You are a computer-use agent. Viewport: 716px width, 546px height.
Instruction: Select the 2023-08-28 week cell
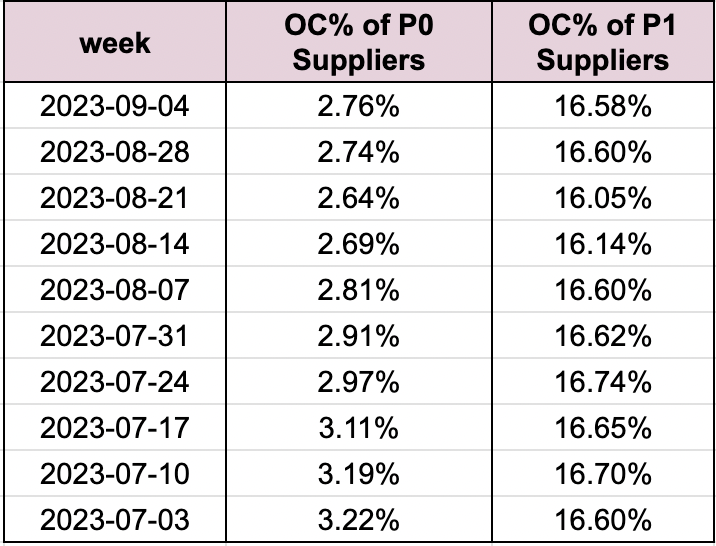pyautogui.click(x=116, y=151)
